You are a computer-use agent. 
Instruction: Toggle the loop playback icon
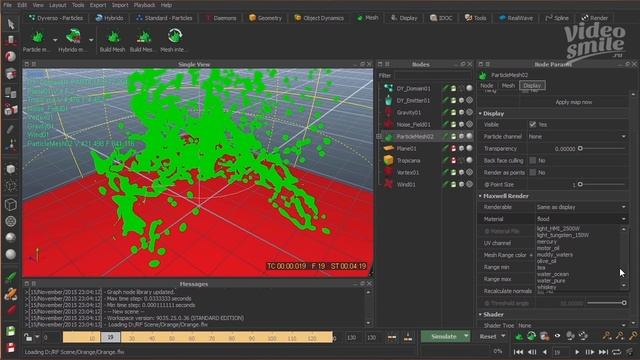616,352
